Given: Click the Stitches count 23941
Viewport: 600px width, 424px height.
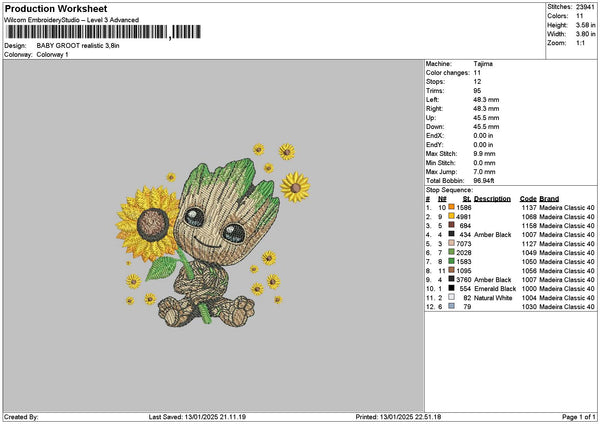Looking at the screenshot, I should click(585, 7).
